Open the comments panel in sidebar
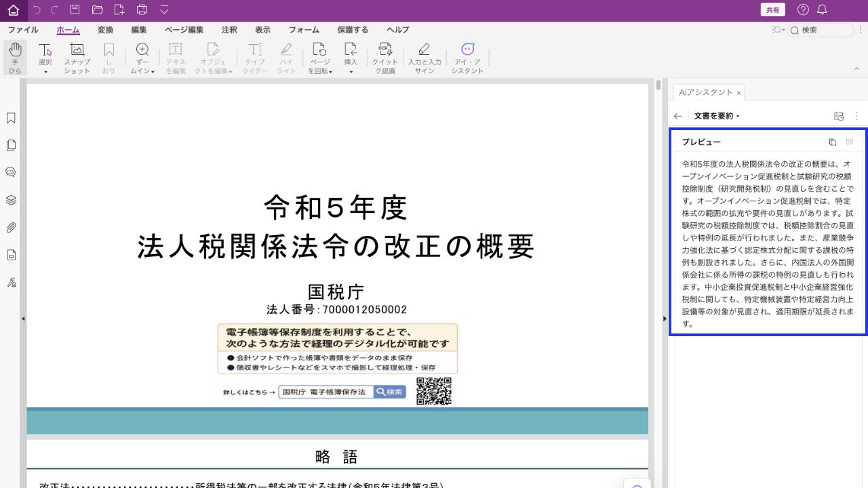 (x=11, y=172)
